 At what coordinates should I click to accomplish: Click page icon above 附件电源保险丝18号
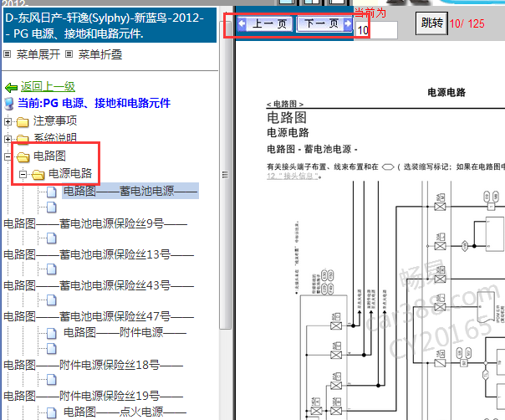tap(52, 348)
